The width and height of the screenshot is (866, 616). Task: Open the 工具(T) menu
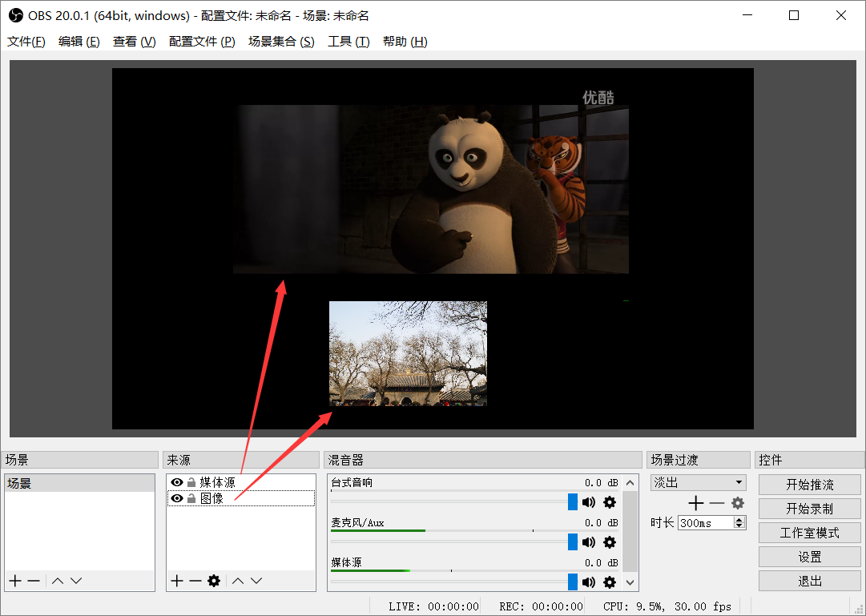348,42
